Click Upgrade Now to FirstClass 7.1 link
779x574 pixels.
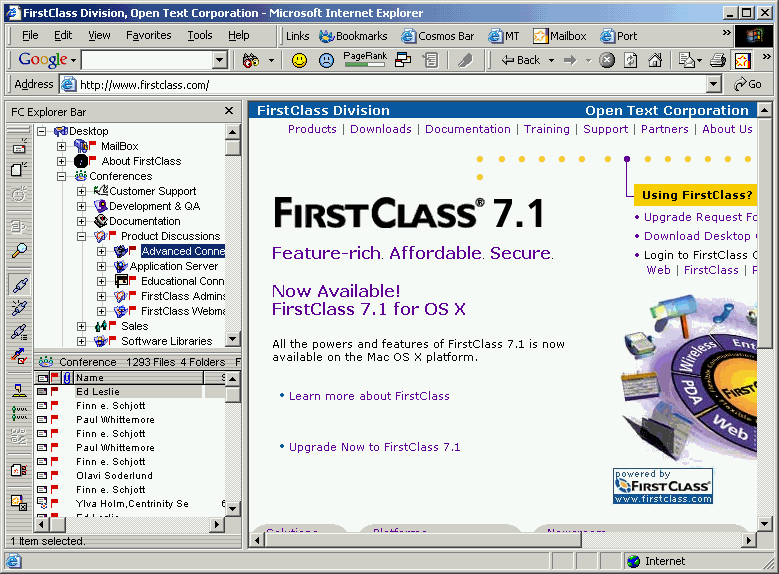point(374,447)
